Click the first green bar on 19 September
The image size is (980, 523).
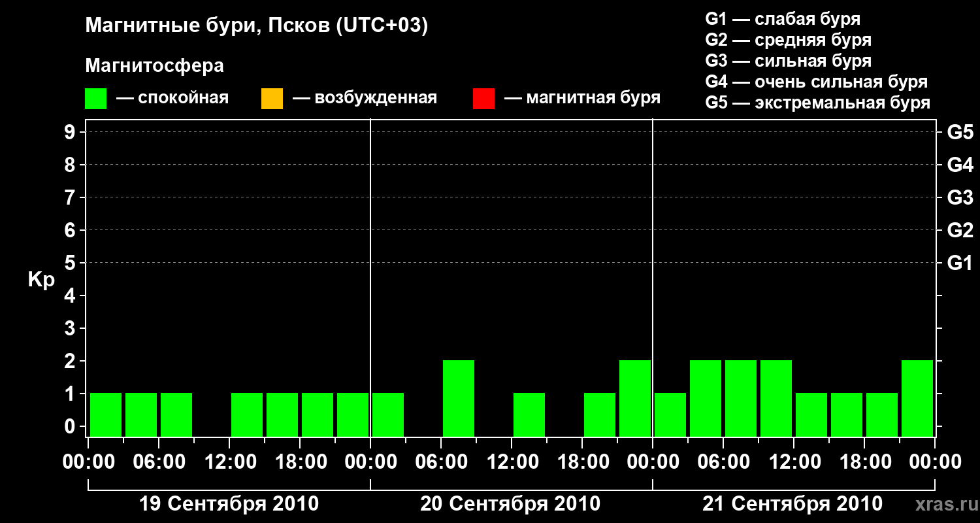pos(106,414)
